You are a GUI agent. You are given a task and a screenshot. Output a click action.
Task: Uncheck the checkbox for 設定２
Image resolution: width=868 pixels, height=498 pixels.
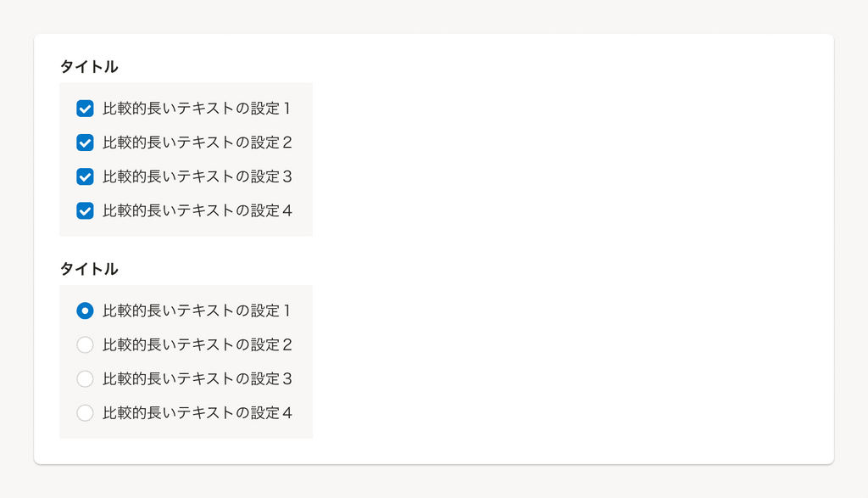coord(85,143)
